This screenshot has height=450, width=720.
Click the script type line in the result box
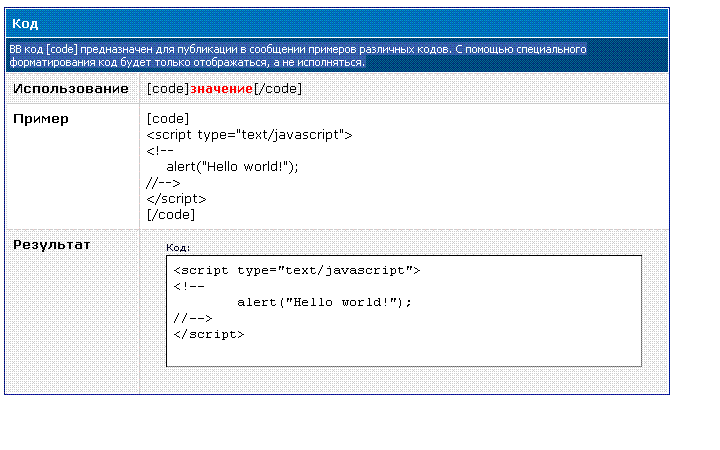tap(297, 270)
